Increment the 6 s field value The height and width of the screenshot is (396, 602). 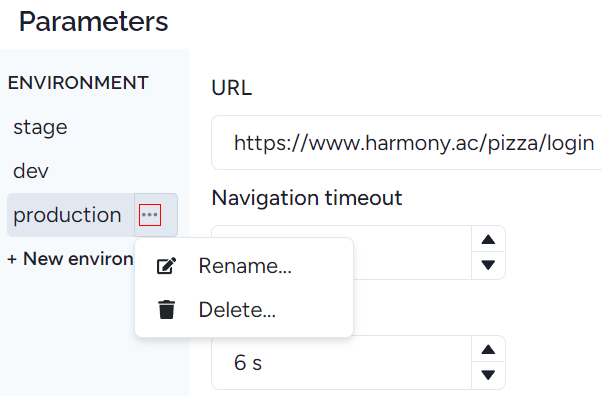pyautogui.click(x=488, y=349)
